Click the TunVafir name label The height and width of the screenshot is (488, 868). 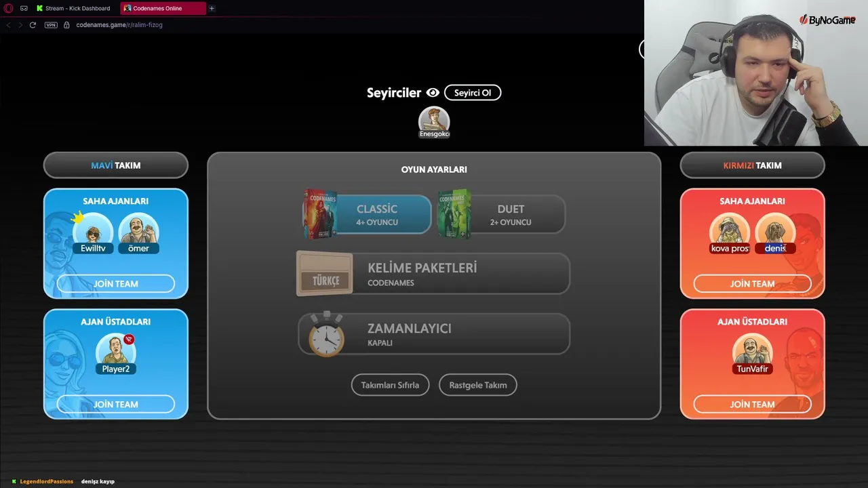click(x=753, y=369)
